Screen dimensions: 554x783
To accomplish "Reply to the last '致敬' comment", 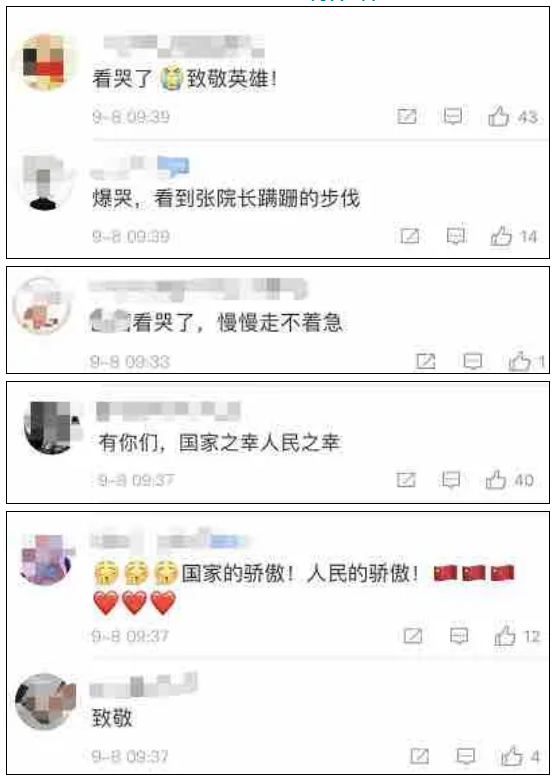I will click(x=466, y=756).
